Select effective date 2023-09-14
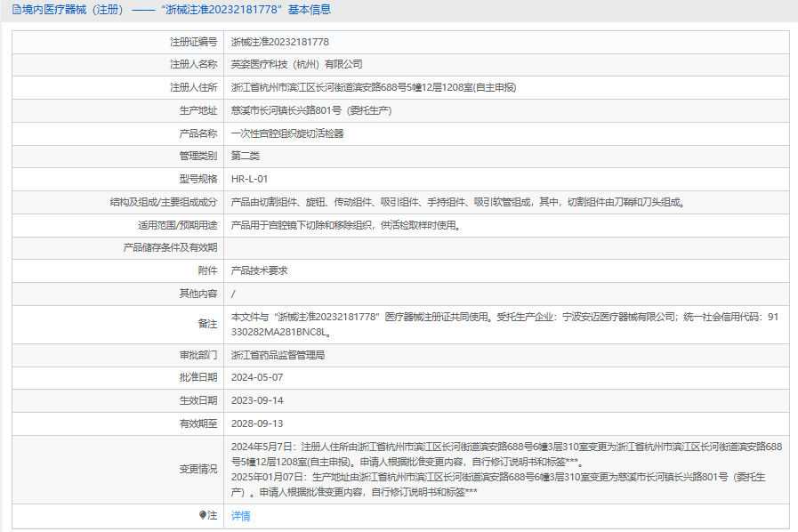Image resolution: width=798 pixels, height=532 pixels. pos(257,400)
